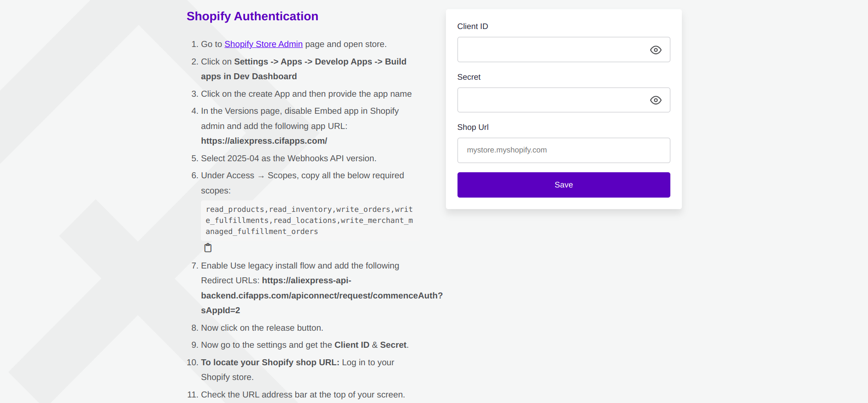Click the 'Check the URL address bar' step

point(303,395)
